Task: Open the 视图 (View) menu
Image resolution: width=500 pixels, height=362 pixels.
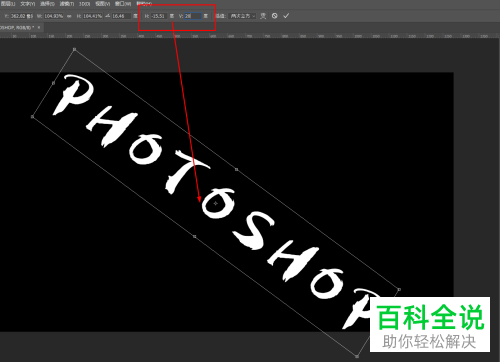Action: pyautogui.click(x=103, y=4)
